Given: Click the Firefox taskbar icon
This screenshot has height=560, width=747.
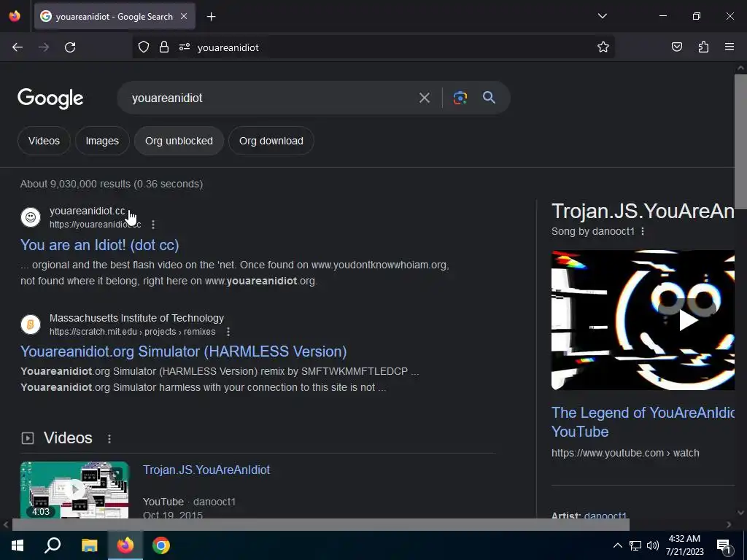Looking at the screenshot, I should click(125, 545).
